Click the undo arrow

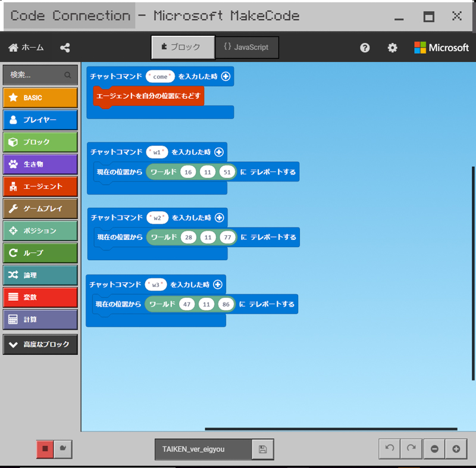point(390,448)
